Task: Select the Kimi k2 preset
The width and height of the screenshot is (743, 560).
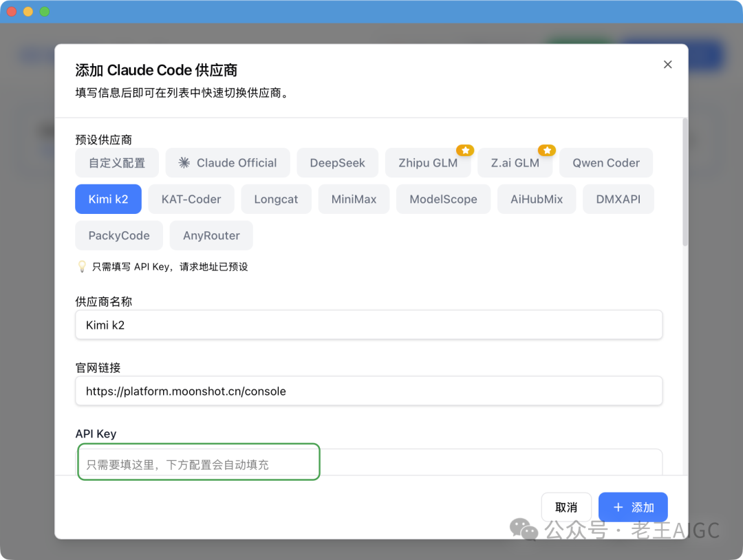Action: tap(109, 199)
